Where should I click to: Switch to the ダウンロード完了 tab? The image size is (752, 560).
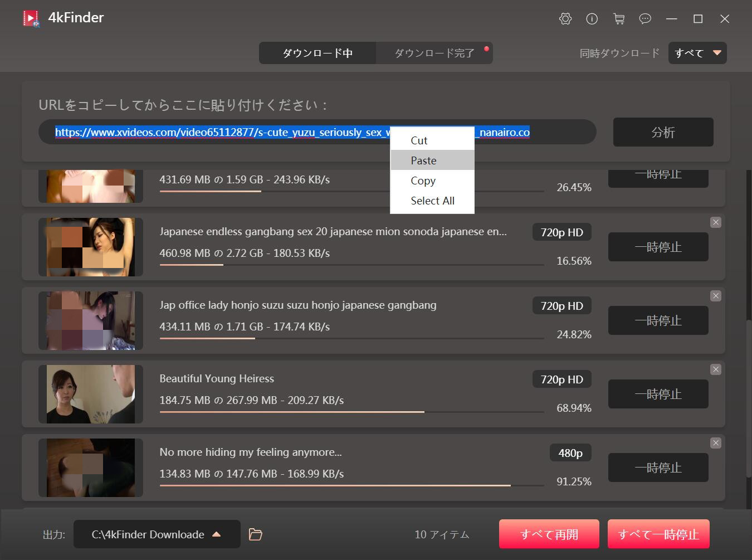[434, 53]
